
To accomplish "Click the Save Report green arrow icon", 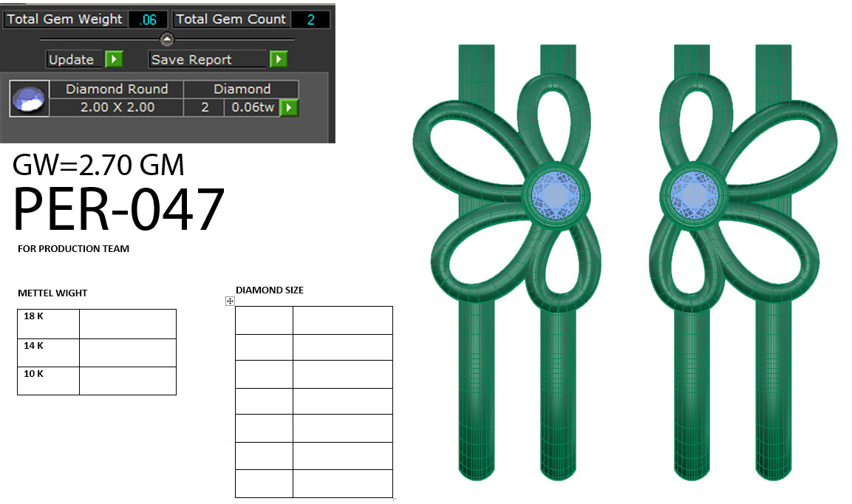I will coord(279,59).
